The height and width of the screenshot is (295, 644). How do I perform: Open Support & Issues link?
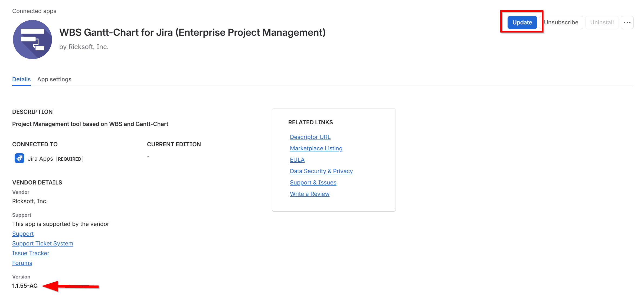pos(313,183)
